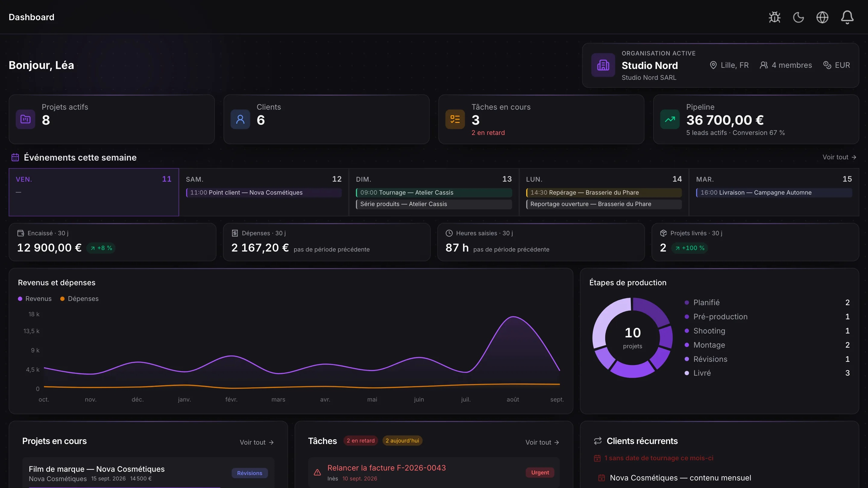The image size is (868, 488).
Task: Click the calendar icon beside Événements cette semaine
Action: (x=15, y=157)
